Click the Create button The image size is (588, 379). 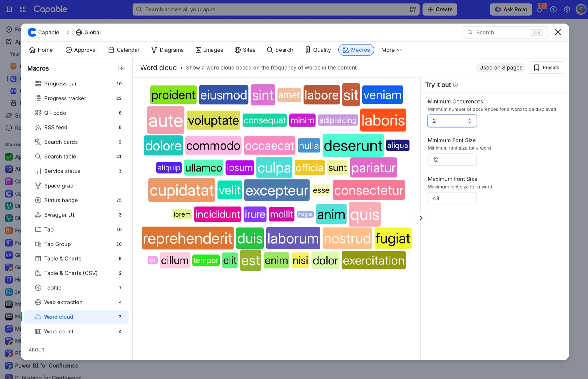(440, 9)
